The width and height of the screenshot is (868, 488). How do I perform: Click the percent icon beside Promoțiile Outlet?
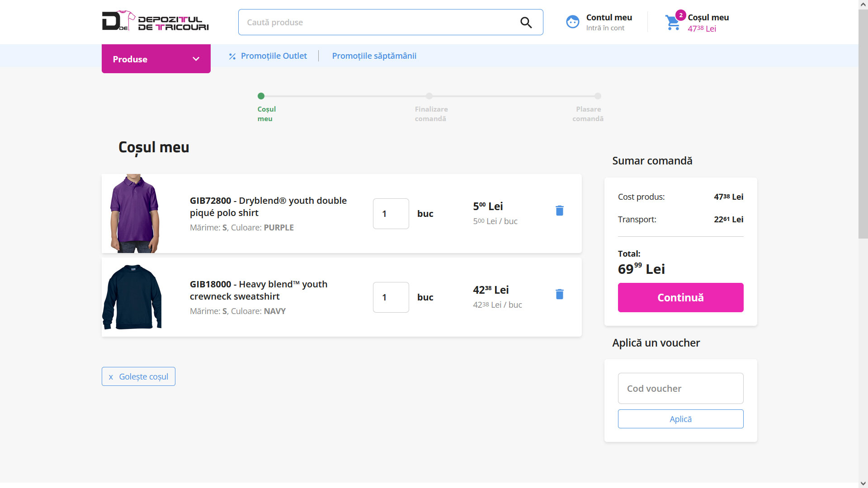232,56
